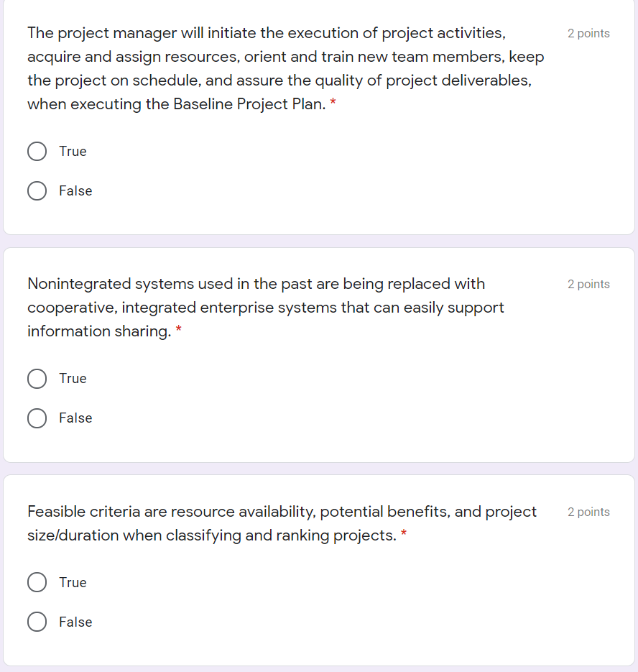
Task: Click the 2 points label on first question
Action: coord(588,33)
